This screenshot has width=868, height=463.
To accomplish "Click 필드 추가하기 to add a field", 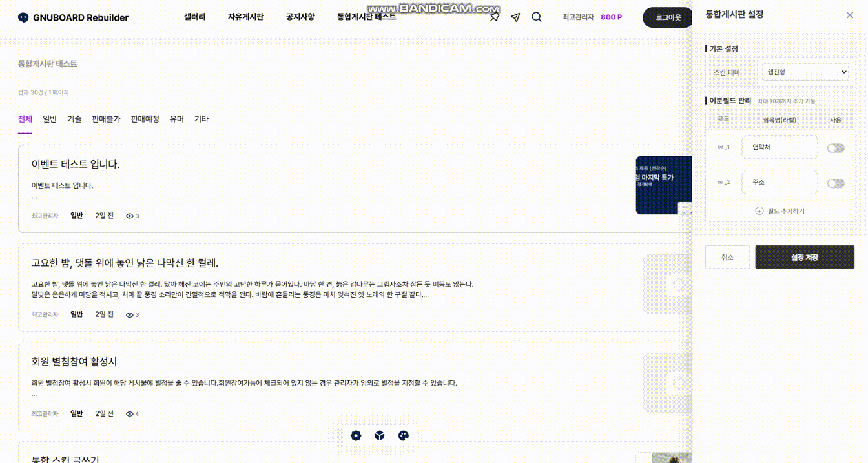I will (780, 211).
